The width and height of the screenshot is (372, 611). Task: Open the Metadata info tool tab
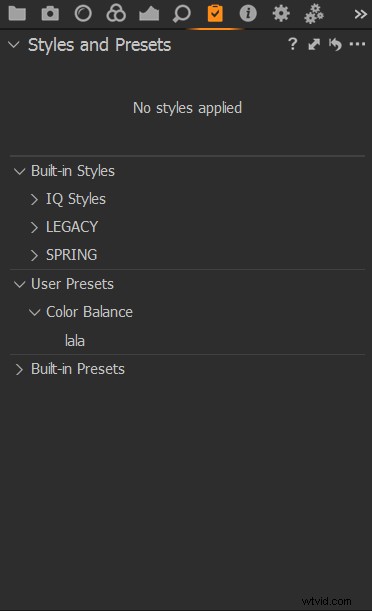click(x=248, y=14)
